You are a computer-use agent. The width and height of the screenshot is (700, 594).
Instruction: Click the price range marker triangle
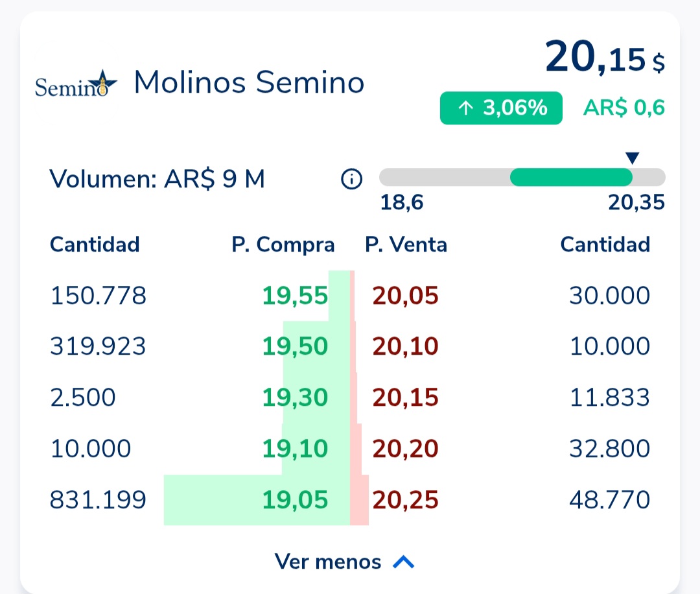[633, 158]
